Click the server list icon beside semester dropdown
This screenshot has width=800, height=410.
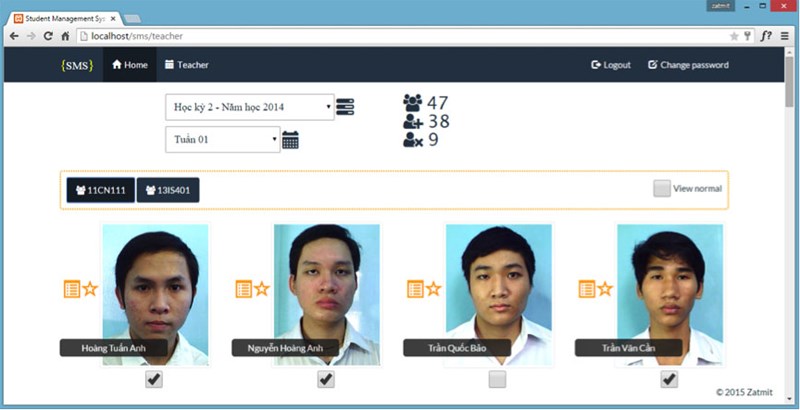coord(345,107)
